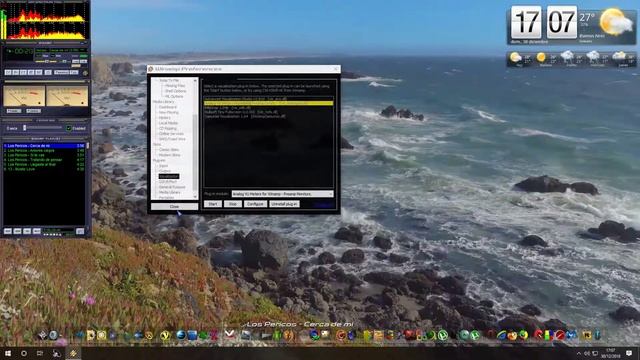Screen dimensions: 640x360
Task: Select Online Services in Preferences tree
Action: coord(171,133)
